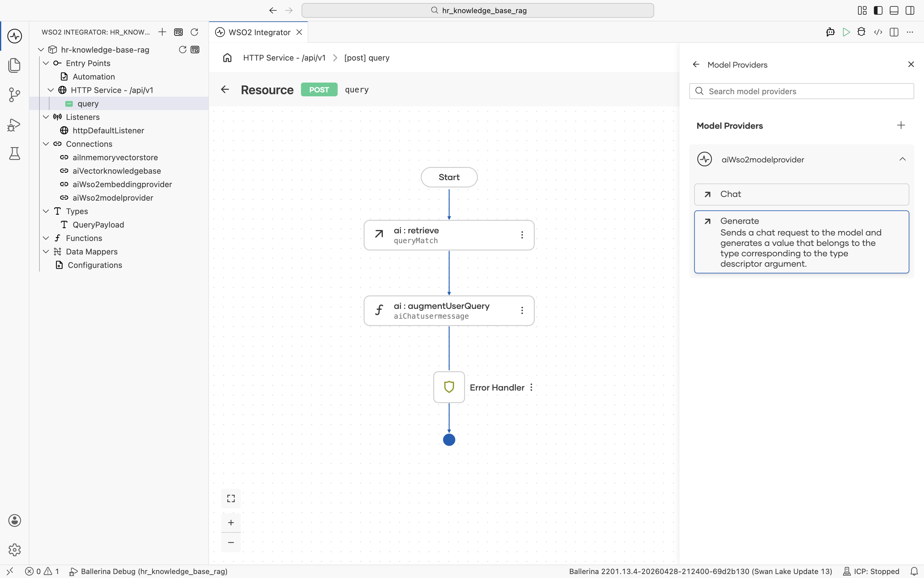
Task: Start debugging with the bug icon
Action: point(861,32)
